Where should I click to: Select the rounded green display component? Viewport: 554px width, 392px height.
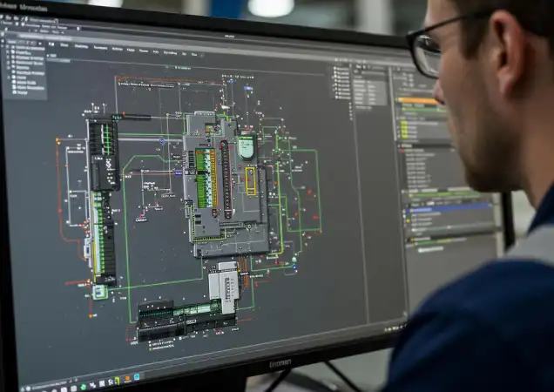tap(247, 147)
